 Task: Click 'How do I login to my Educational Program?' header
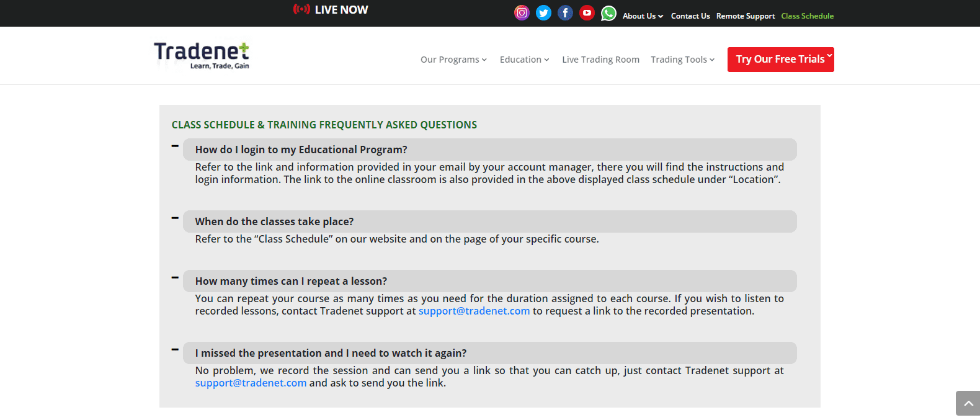pyautogui.click(x=490, y=150)
